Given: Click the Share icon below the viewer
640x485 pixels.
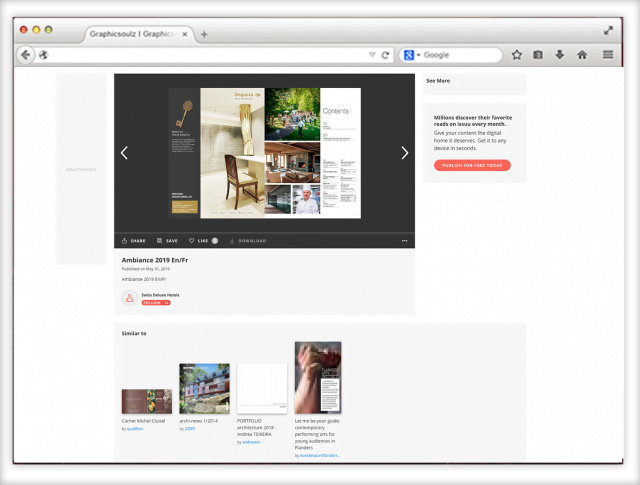Looking at the screenshot, I should tap(134, 241).
